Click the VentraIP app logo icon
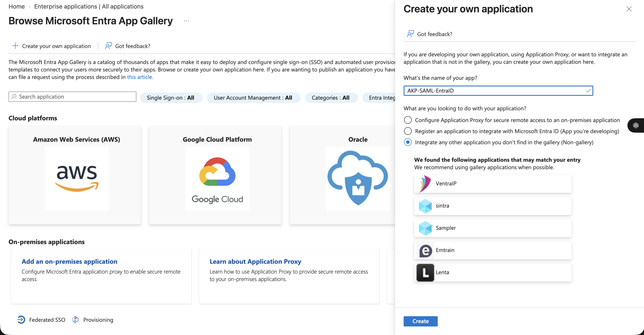 [x=425, y=184]
